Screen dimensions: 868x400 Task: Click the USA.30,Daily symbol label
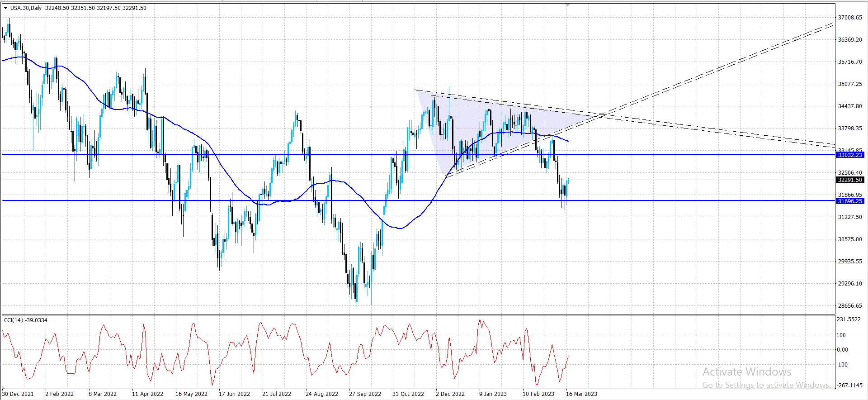pyautogui.click(x=26, y=8)
